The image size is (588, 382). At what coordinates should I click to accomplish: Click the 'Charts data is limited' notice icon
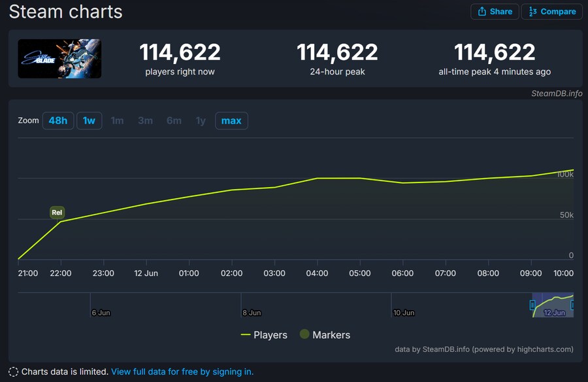pos(13,372)
